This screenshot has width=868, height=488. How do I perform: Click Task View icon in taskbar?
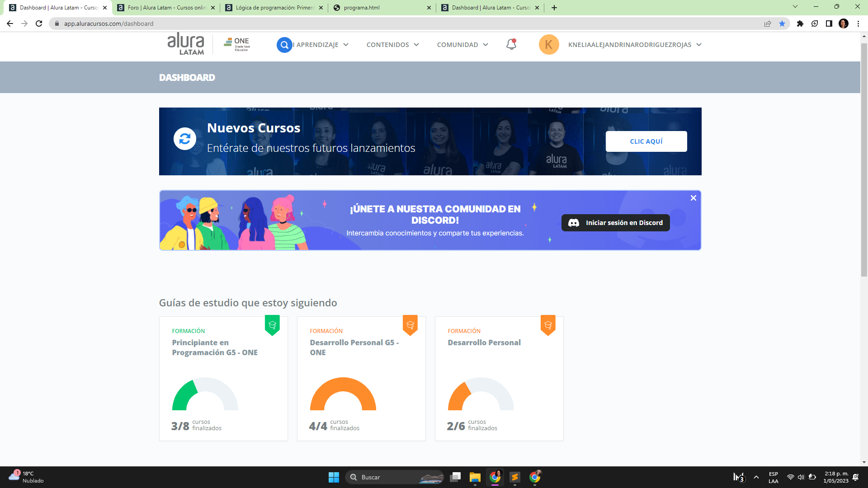[455, 477]
